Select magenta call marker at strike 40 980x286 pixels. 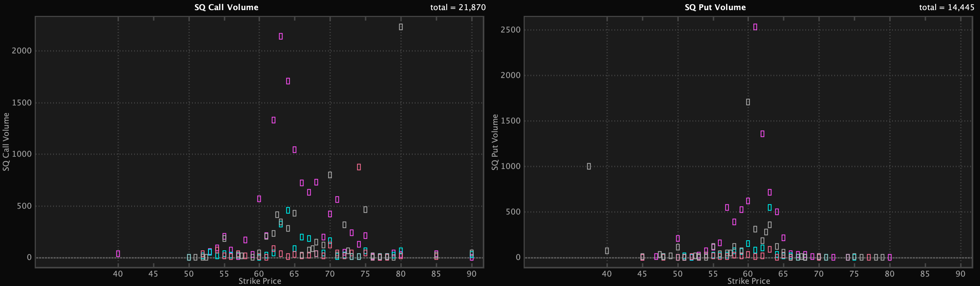point(118,254)
